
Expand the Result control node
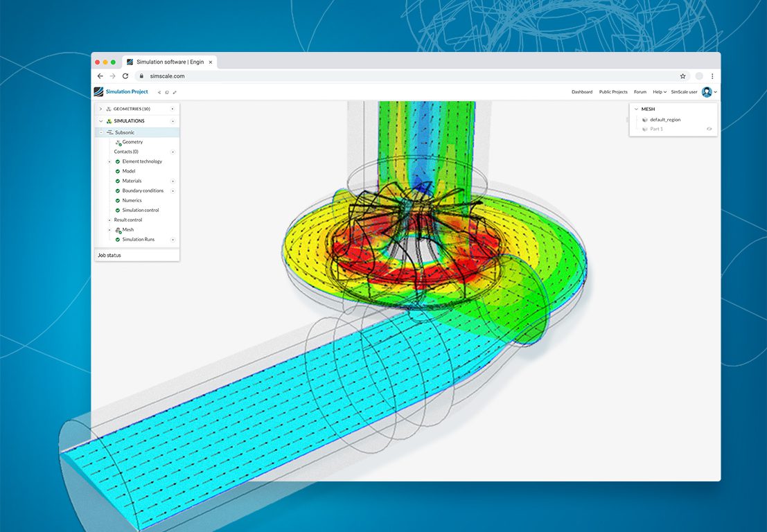(109, 220)
